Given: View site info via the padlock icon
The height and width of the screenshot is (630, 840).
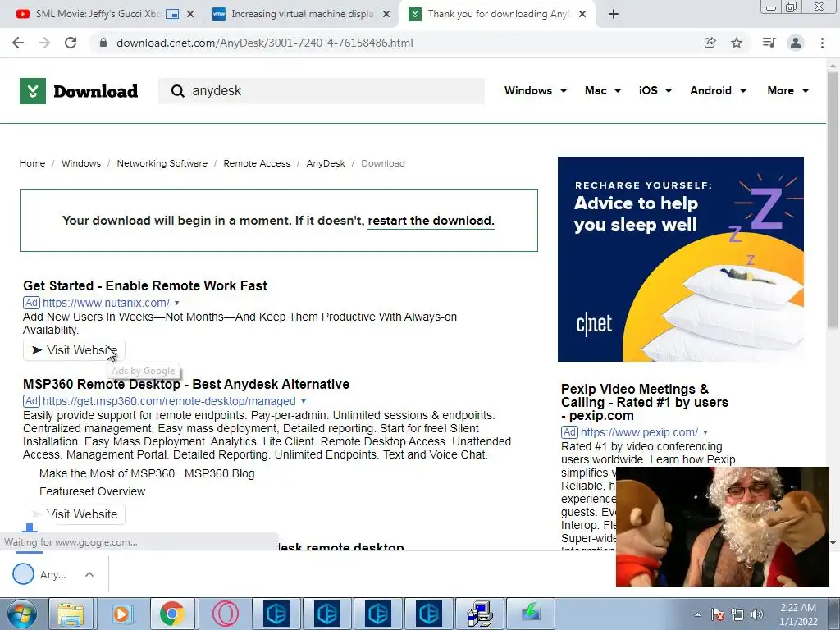Looking at the screenshot, I should click(x=103, y=43).
